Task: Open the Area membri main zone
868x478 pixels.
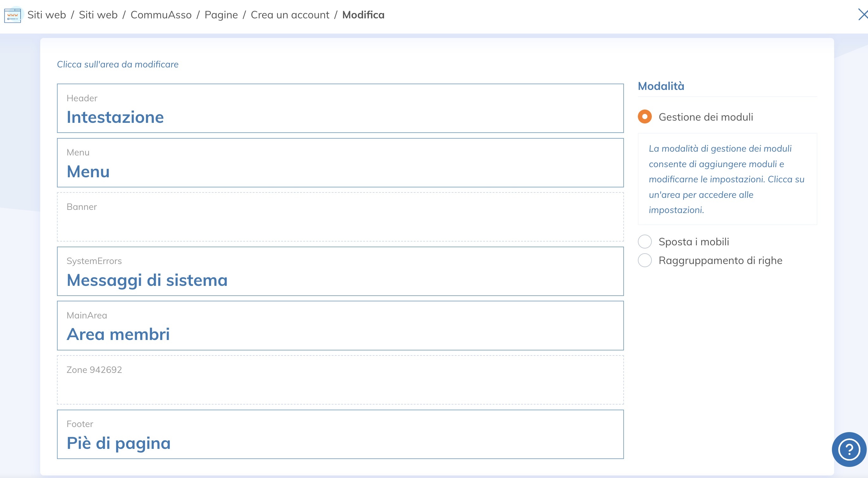Action: (x=340, y=325)
